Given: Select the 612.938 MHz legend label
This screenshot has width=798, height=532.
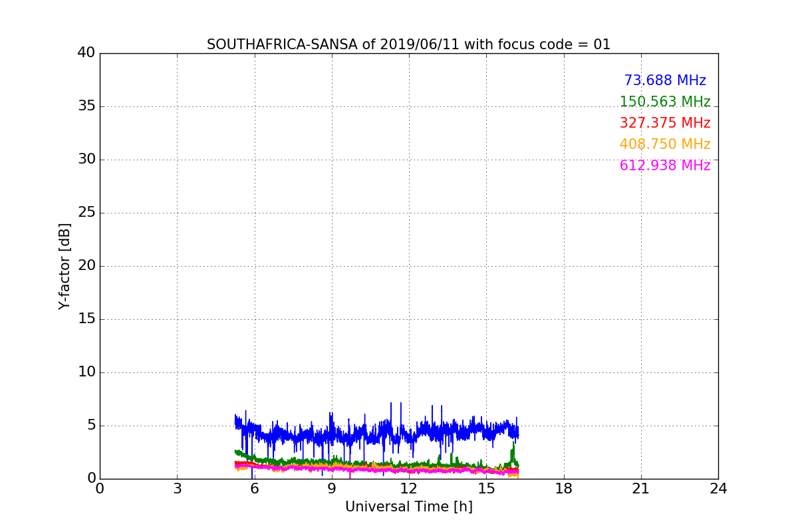Looking at the screenshot, I should click(x=665, y=166).
